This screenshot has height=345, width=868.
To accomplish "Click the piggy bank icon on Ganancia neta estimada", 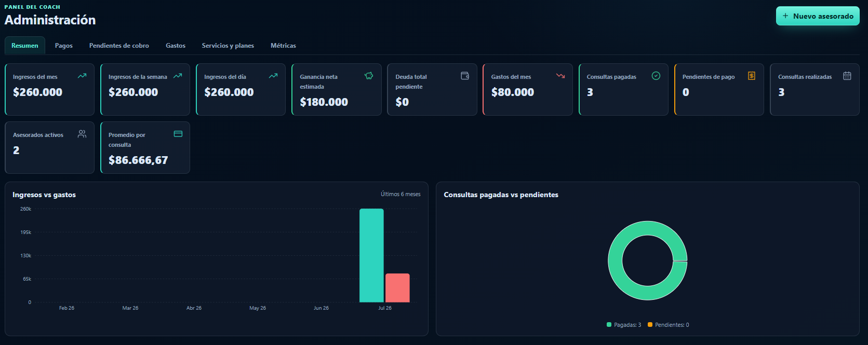I will point(369,76).
